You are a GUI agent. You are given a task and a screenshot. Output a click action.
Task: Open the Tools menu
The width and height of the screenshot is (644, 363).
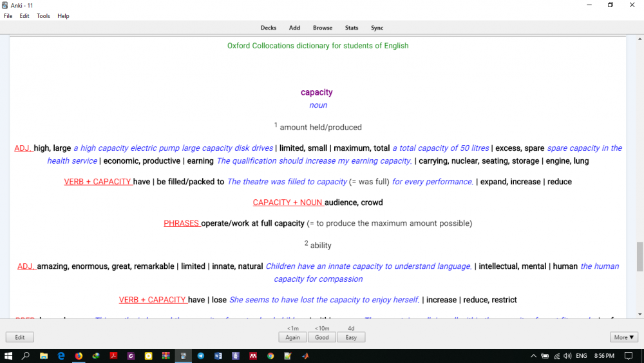coord(43,16)
